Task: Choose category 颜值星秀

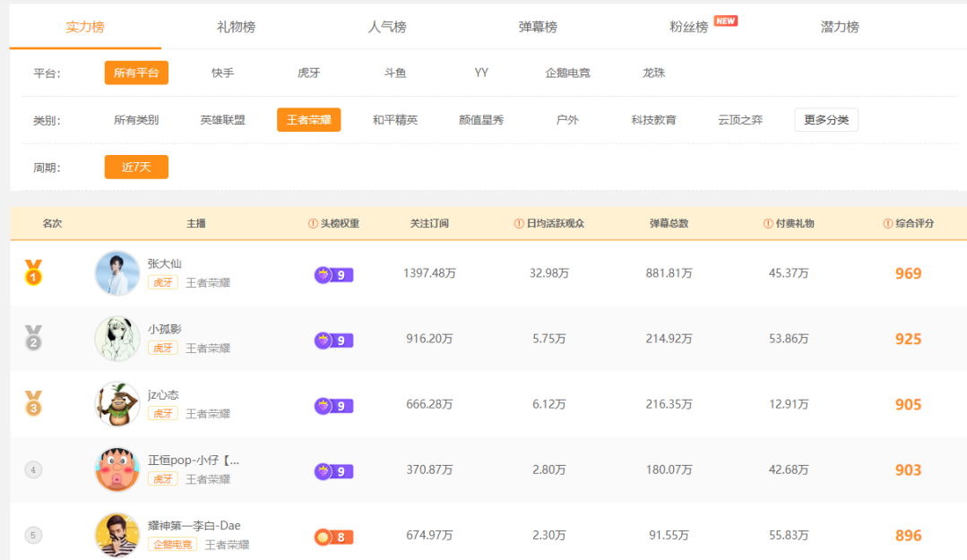Action: [x=481, y=120]
